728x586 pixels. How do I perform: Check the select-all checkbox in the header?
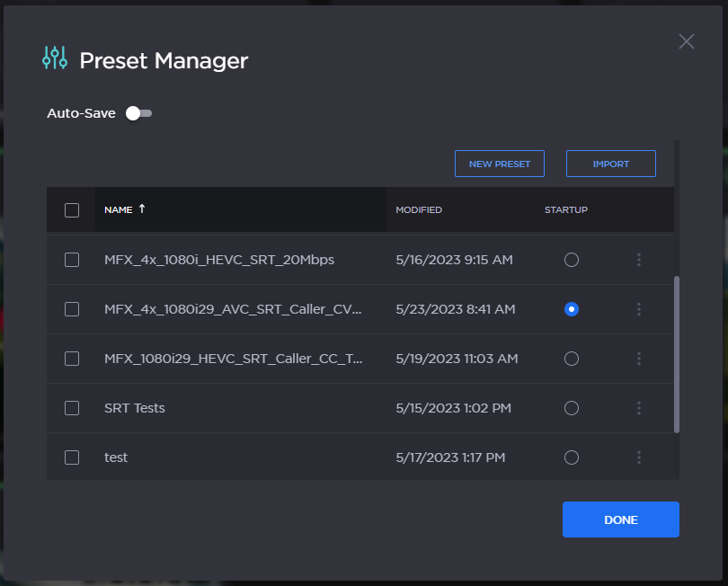point(72,209)
